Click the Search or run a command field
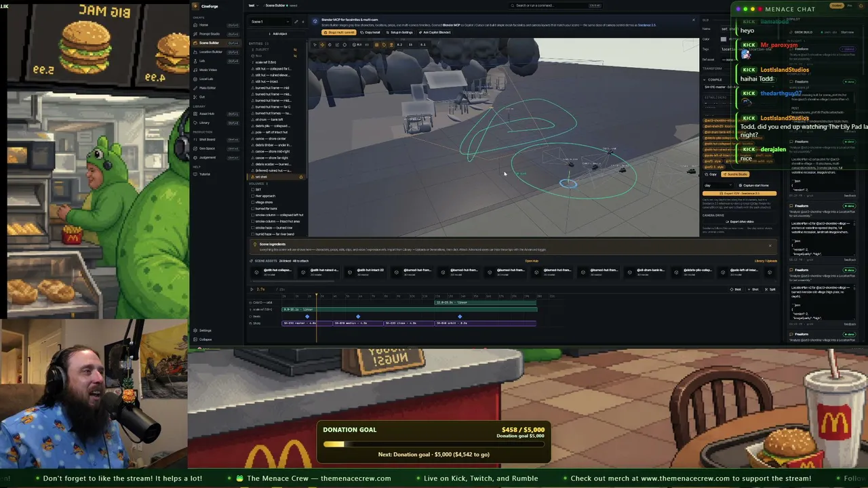 (556, 5)
